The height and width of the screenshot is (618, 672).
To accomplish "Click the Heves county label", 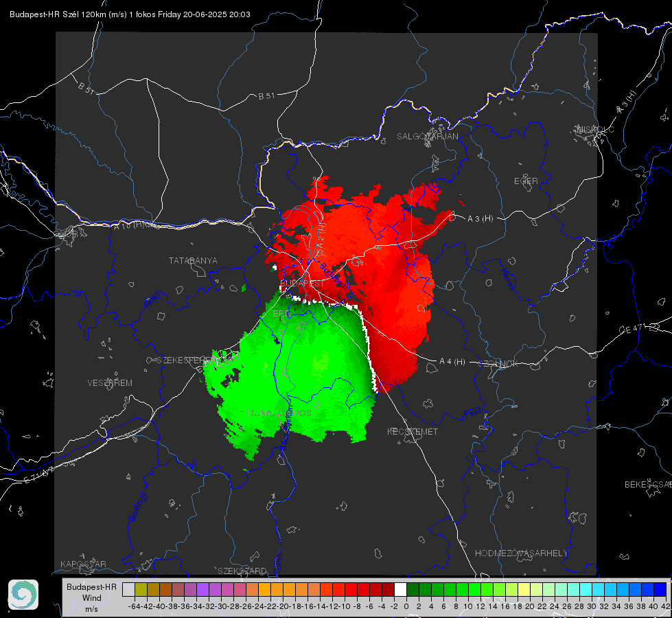I will point(507,279).
